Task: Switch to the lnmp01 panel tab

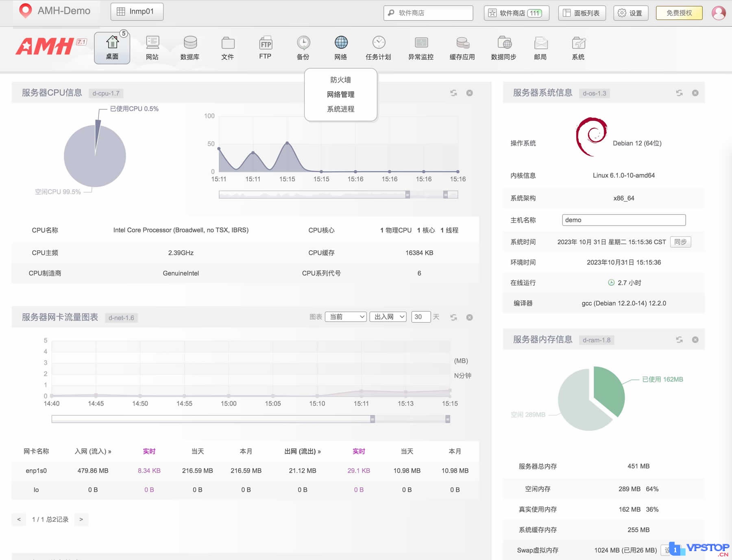Action: click(137, 11)
